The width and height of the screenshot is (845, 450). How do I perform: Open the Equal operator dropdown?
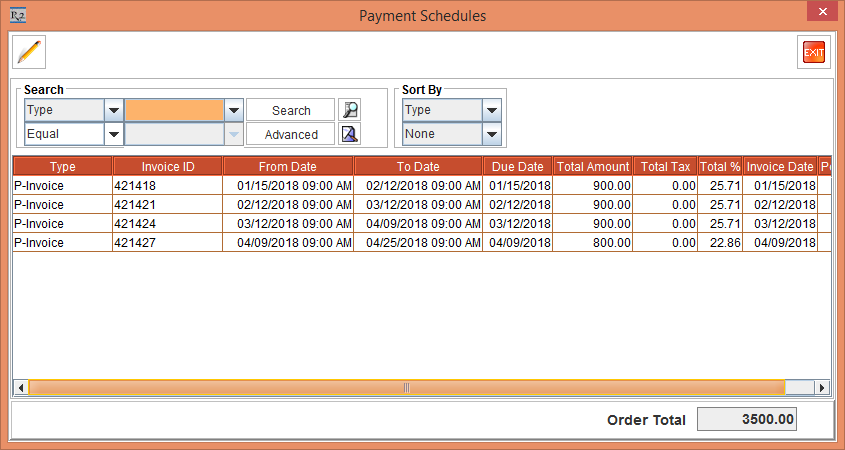[x=113, y=134]
